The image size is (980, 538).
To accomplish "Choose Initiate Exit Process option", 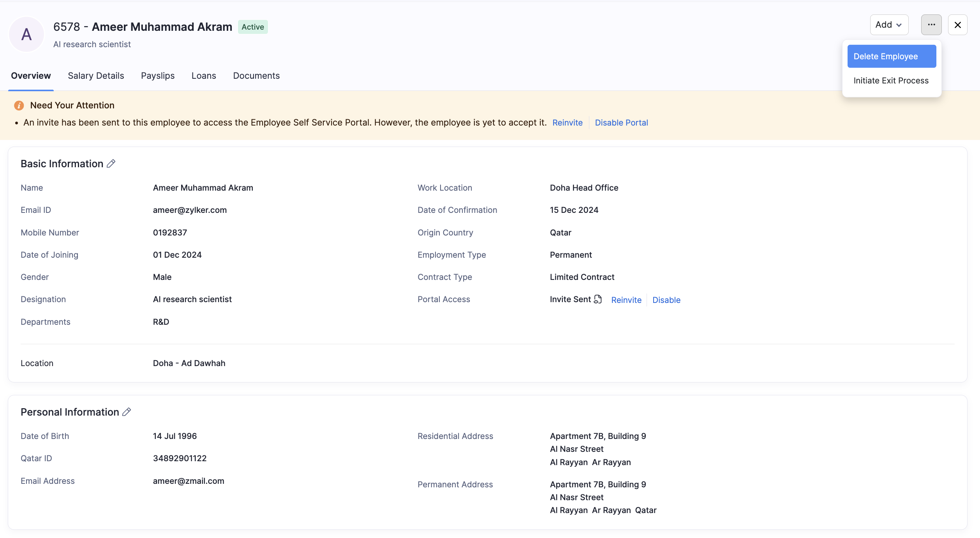I will pos(891,81).
